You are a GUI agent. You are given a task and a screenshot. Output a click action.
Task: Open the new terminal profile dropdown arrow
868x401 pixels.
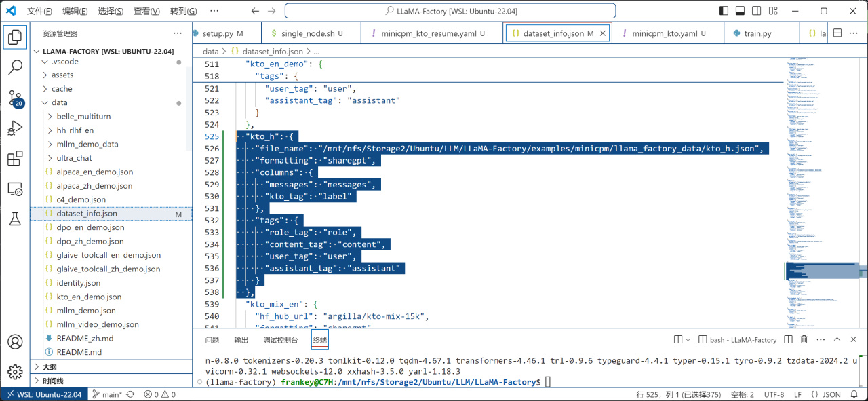tap(688, 339)
